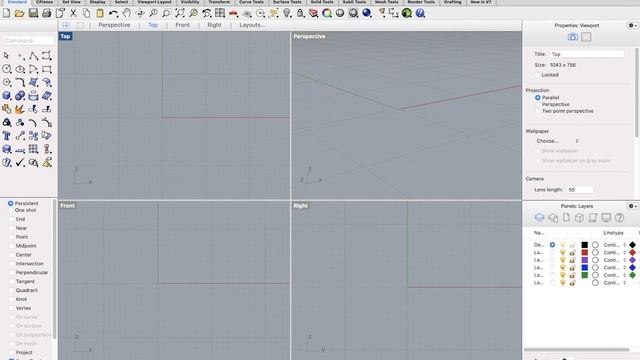
Task: Select the arrow pointer tool
Action: 7,56
